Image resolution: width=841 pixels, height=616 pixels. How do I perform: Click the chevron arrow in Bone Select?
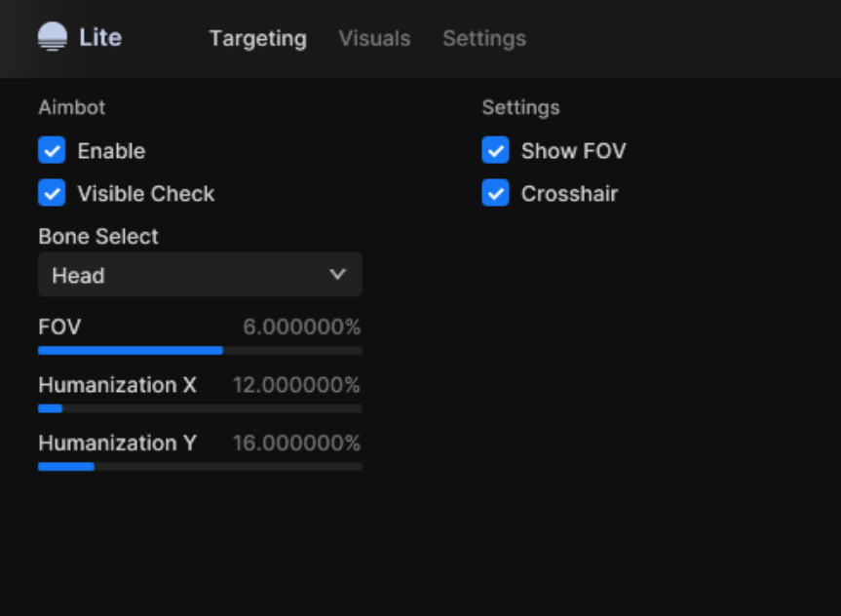click(337, 275)
